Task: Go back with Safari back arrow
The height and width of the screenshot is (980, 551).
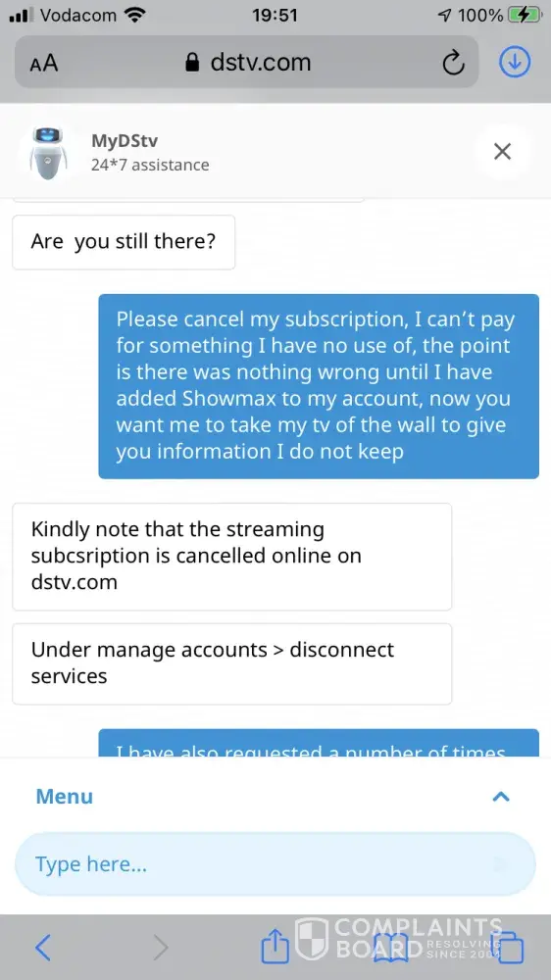Action: (42, 948)
